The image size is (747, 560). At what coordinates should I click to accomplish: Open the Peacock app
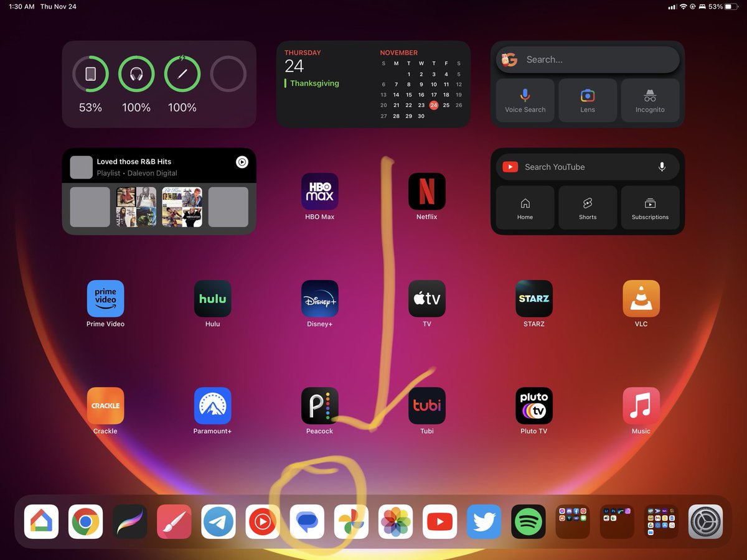320,406
